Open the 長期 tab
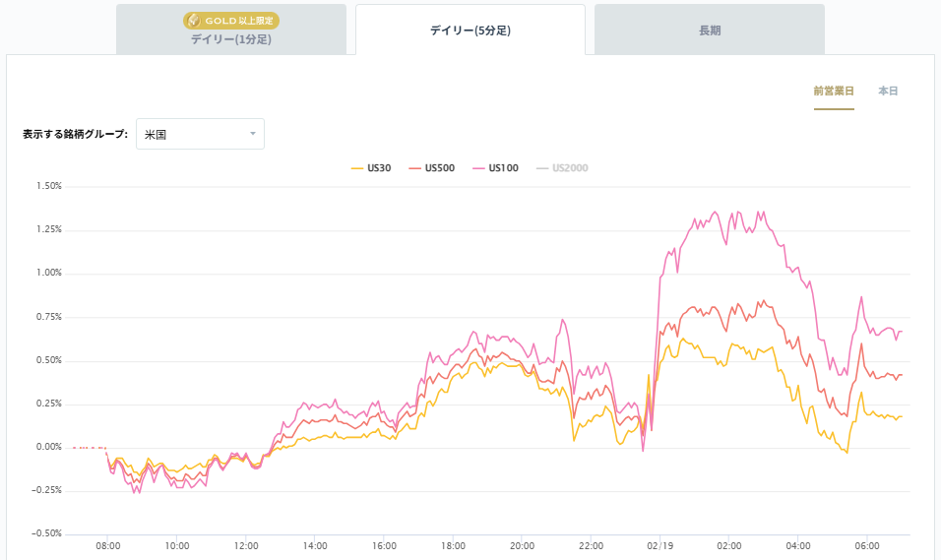 (709, 31)
